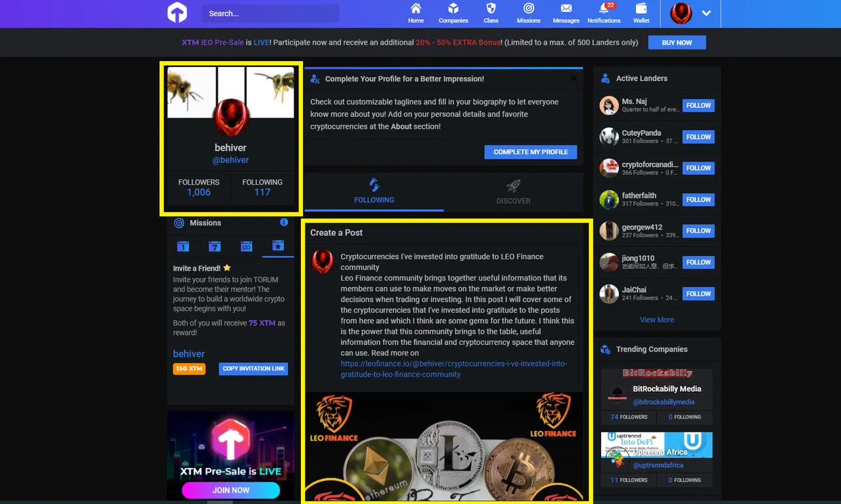Click the Create a Post heading
The width and height of the screenshot is (841, 504).
pos(336,233)
